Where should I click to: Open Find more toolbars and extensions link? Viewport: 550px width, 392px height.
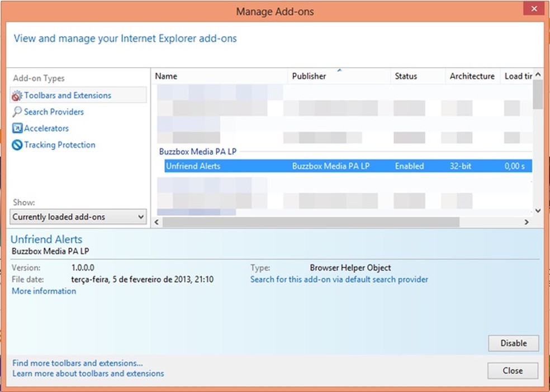tap(78, 363)
